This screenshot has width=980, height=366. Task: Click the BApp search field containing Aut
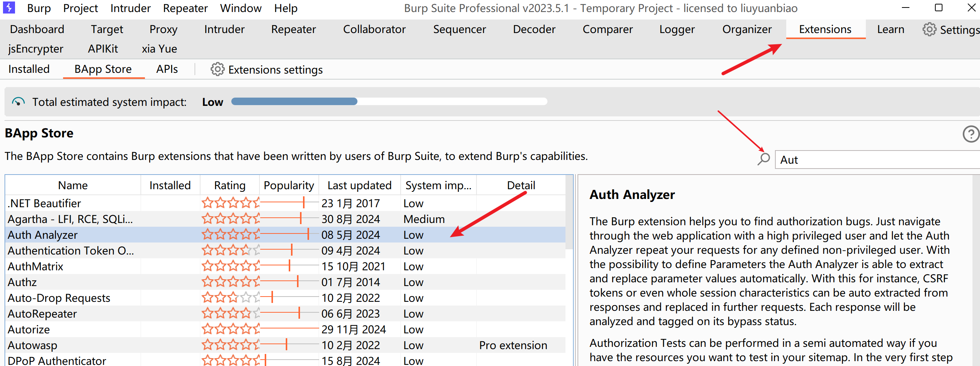click(875, 160)
